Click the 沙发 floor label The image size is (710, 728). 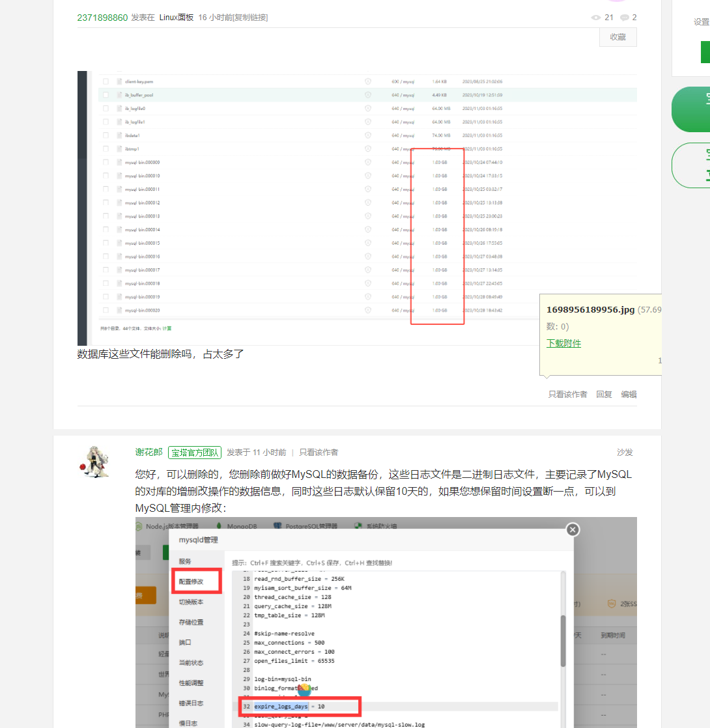point(625,452)
